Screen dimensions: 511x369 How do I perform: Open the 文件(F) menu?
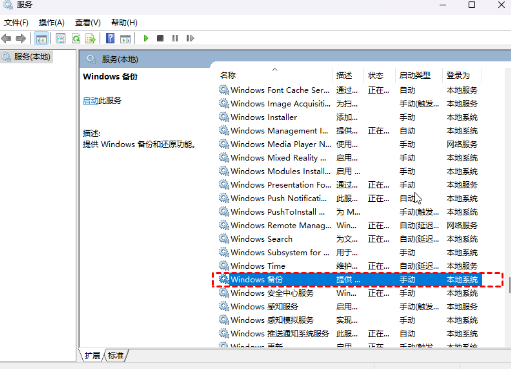tap(16, 23)
